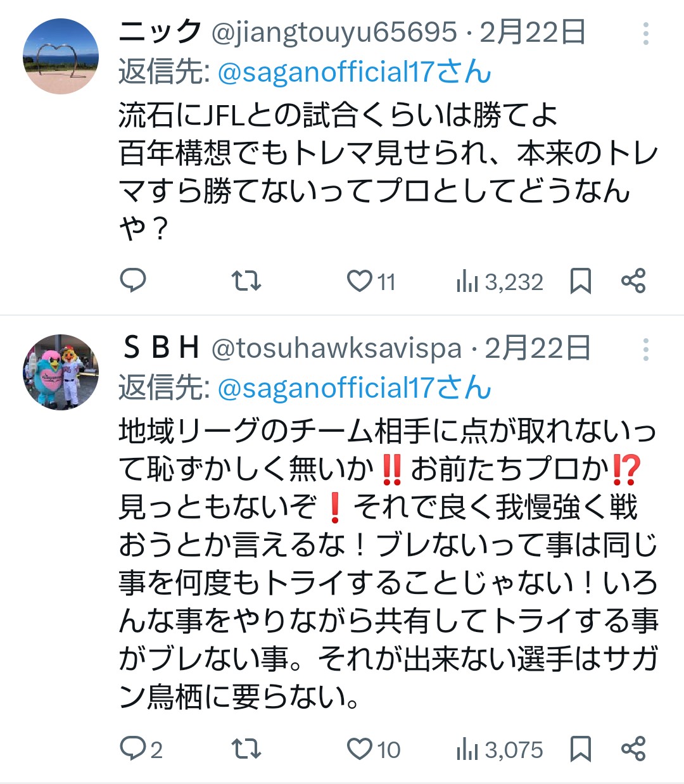This screenshot has width=684, height=784.
Task: Open @saganofficial17 link in ニック's reply
Action: click(354, 72)
